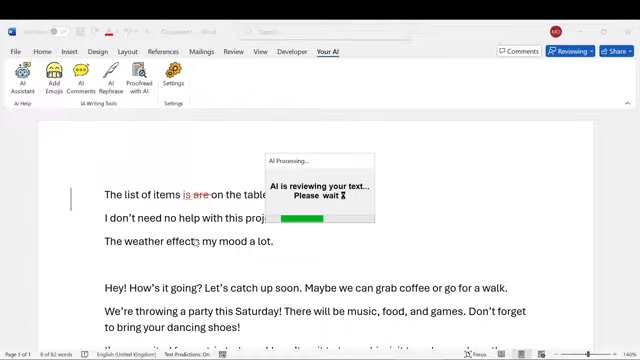Click the zoom in plus button
Screen dimensions: 640x360
[x=615, y=354]
